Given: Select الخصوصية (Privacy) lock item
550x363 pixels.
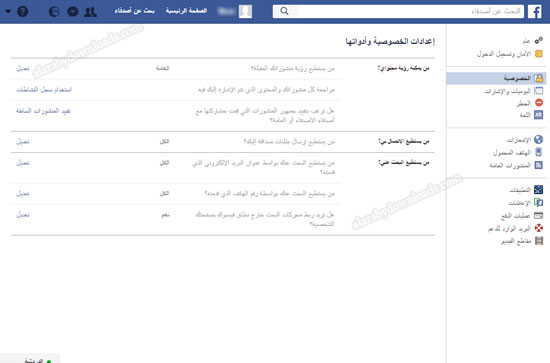Looking at the screenshot, I should pos(496,78).
